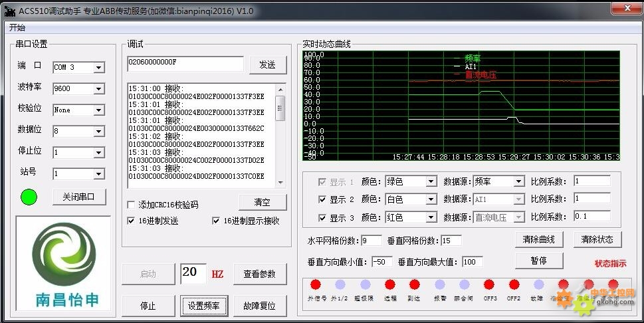644x323 pixels.
Task: Click the 比例系数 field for curve 3
Action: pyautogui.click(x=592, y=216)
